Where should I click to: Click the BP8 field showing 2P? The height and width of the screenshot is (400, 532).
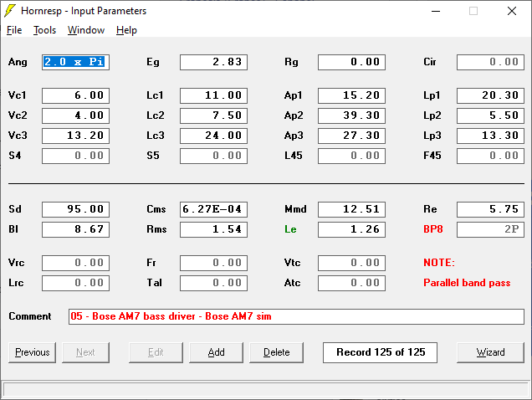click(x=491, y=229)
